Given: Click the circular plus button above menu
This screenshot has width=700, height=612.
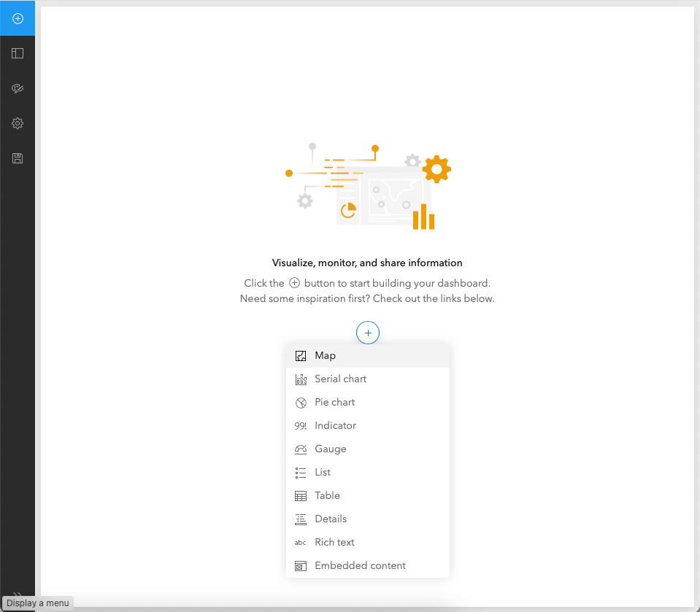Looking at the screenshot, I should click(367, 333).
